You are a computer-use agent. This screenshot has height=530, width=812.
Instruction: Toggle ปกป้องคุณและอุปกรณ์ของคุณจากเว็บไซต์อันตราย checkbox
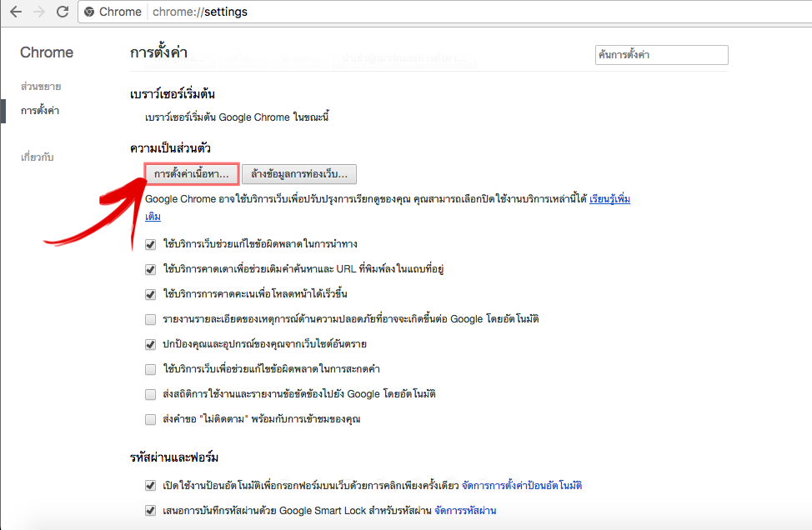coord(150,344)
